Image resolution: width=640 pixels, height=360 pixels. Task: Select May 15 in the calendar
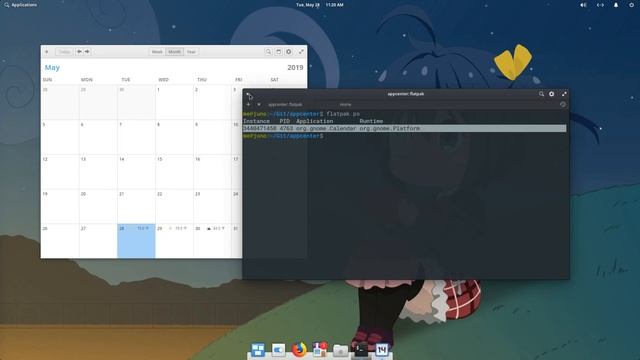tap(174, 172)
